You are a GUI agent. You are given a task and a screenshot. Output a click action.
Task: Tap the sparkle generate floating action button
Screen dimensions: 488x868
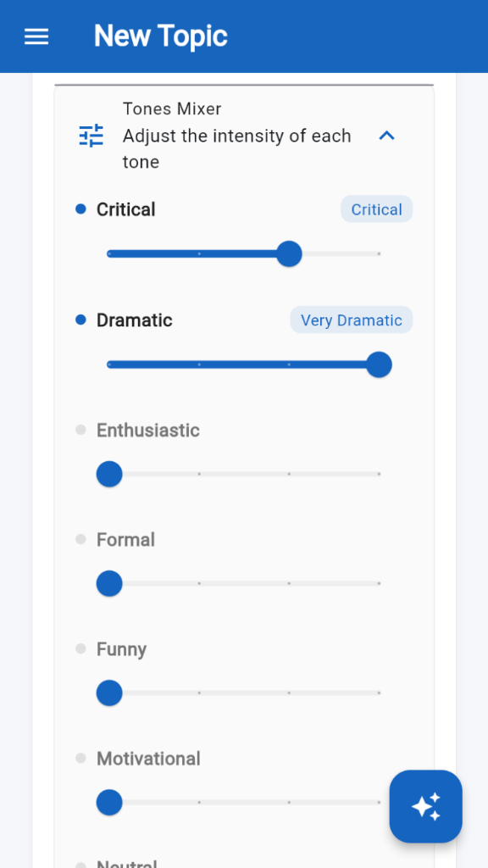425,806
